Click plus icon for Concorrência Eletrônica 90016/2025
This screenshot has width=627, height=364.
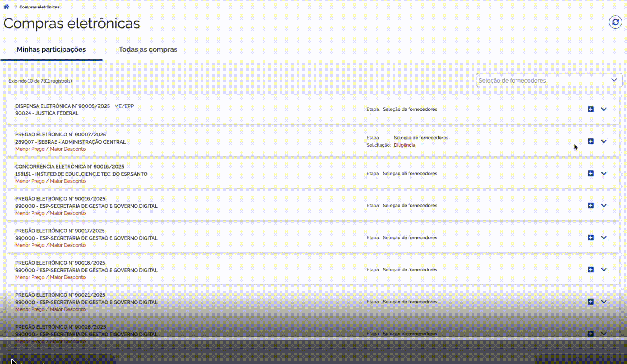[591, 174]
